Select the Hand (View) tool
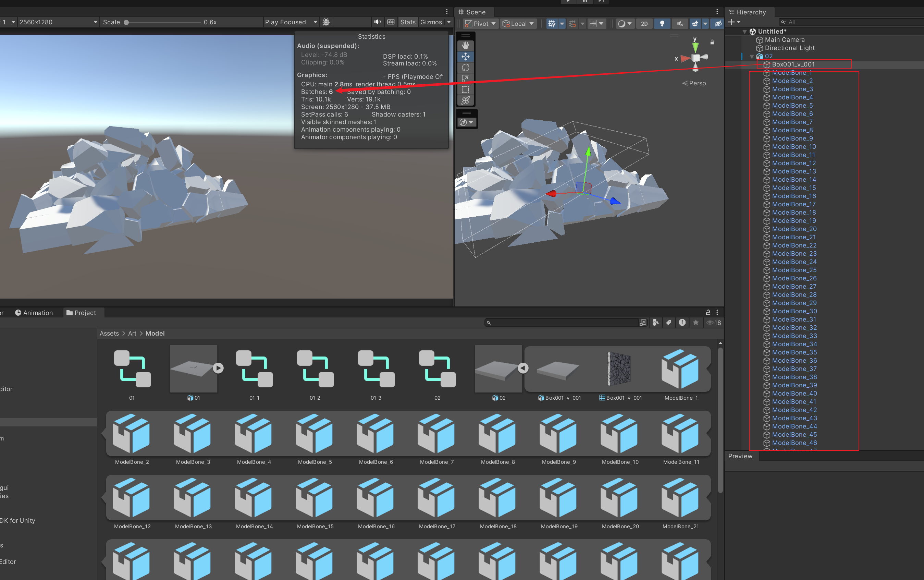 click(466, 46)
